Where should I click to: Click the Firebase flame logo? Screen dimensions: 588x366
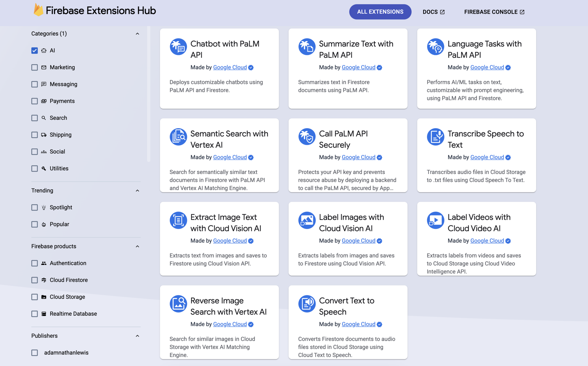tap(38, 10)
